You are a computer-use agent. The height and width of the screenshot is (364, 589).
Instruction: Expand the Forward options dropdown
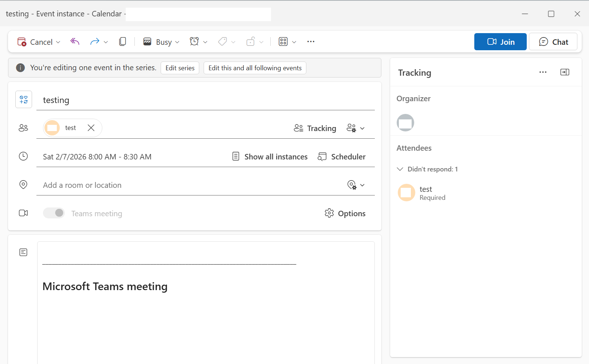(106, 42)
